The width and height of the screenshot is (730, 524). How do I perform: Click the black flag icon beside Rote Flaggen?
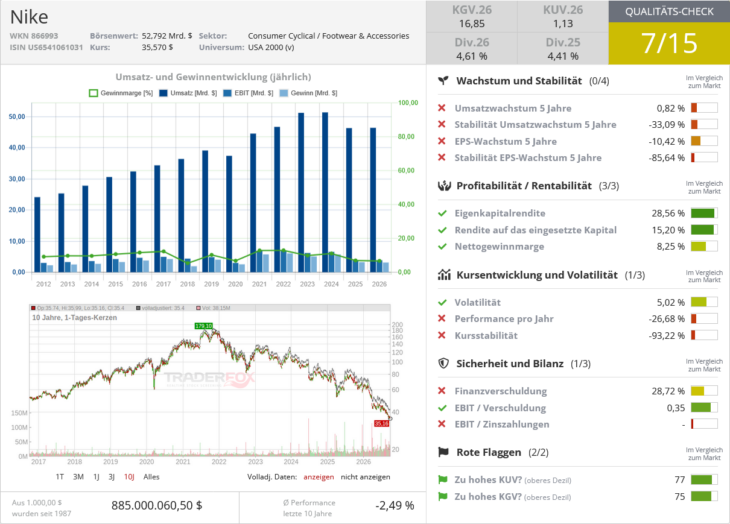click(444, 452)
